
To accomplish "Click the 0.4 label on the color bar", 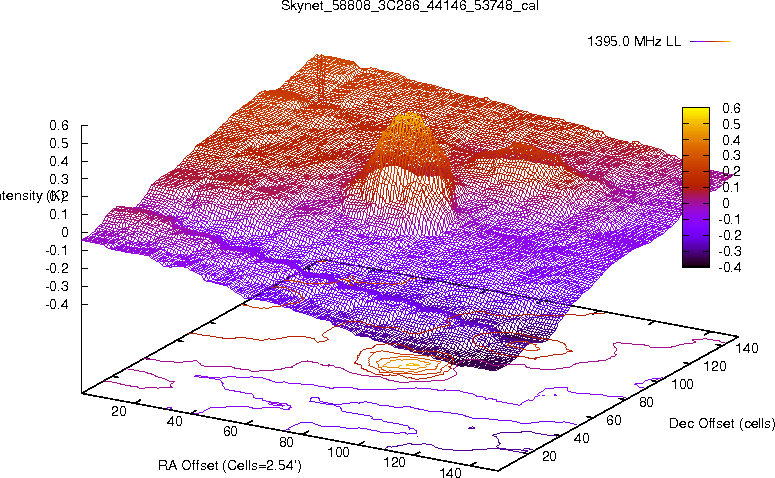I will (731, 140).
